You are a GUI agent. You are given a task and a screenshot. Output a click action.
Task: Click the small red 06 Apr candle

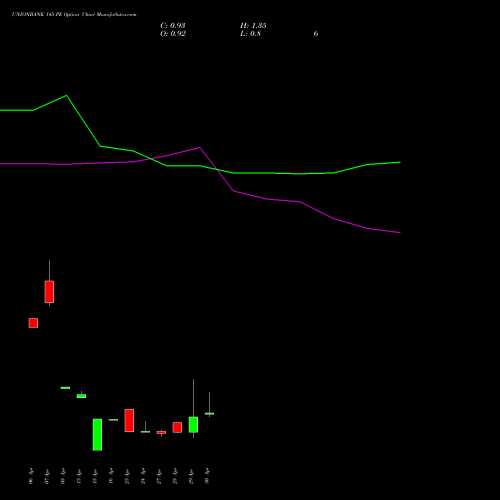coord(33,323)
